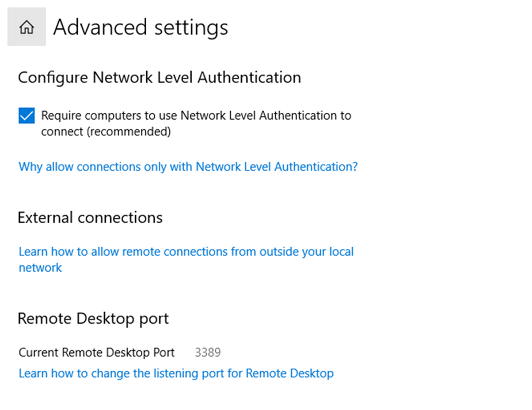Select the house icon beside Advanced settings
This screenshot has height=410, width=532.
click(26, 27)
